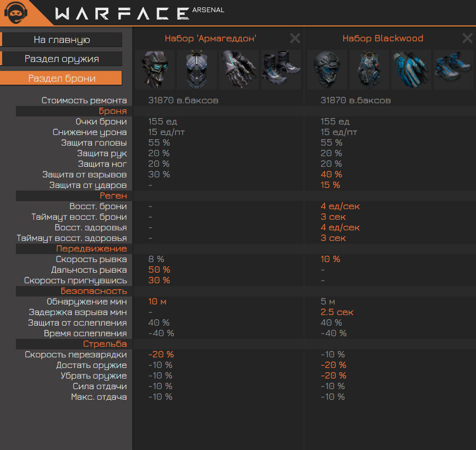Click Blackwood's -20 % Убрать оружие value
This screenshot has height=450, width=476.
[334, 375]
